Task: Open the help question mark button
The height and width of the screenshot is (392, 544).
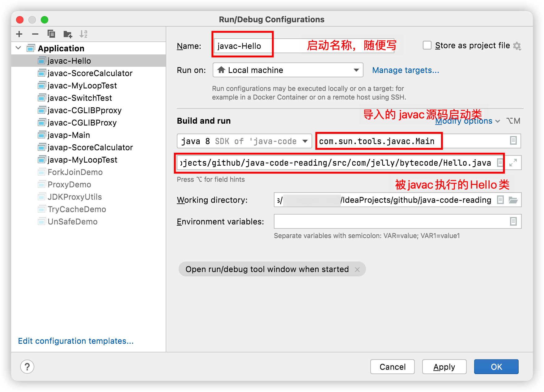Action: click(27, 367)
